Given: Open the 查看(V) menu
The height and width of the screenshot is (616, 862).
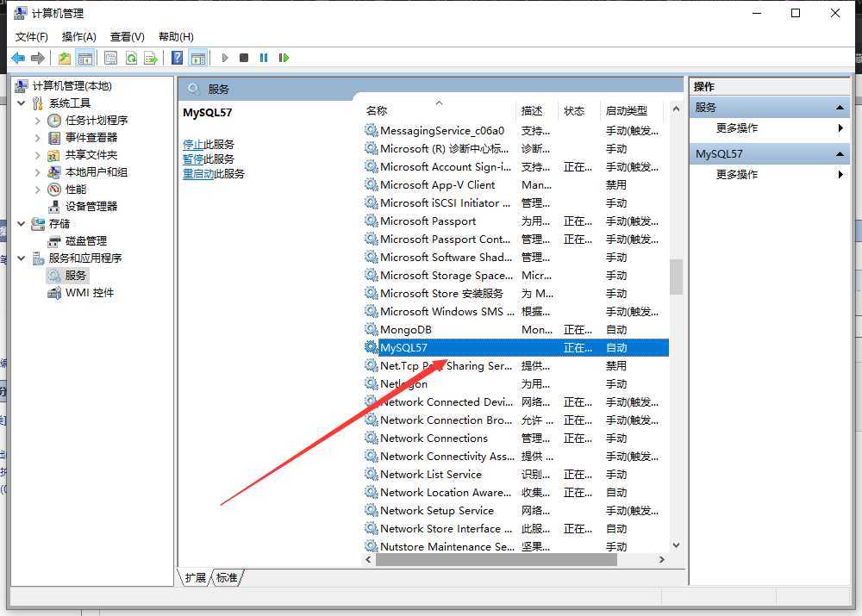Looking at the screenshot, I should (x=127, y=37).
